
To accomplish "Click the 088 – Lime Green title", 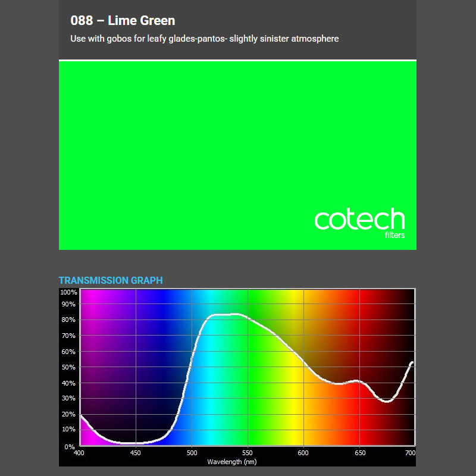I will tap(122, 20).
